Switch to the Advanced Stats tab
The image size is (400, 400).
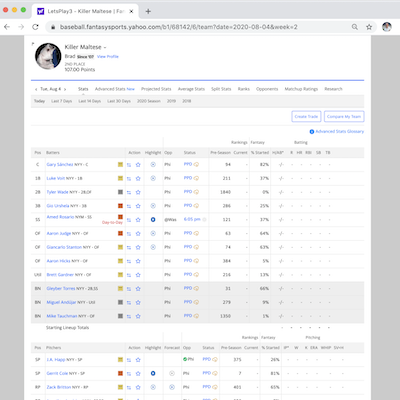tap(115, 89)
